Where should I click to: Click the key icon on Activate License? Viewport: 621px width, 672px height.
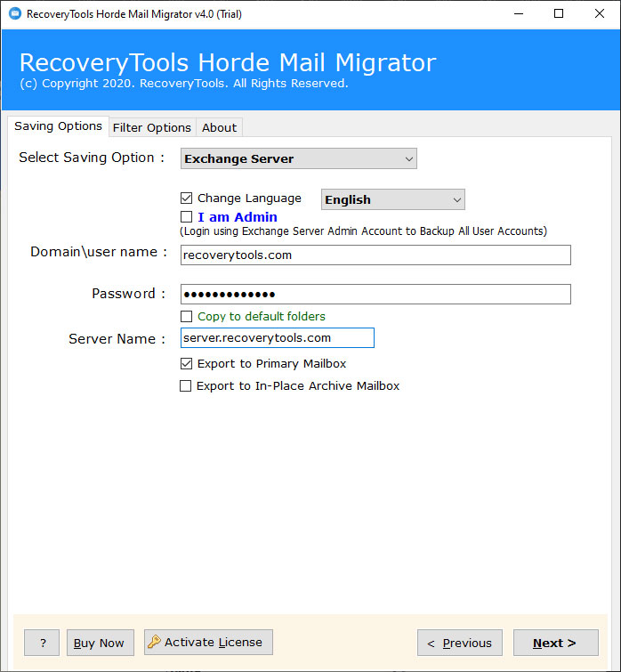[154, 642]
